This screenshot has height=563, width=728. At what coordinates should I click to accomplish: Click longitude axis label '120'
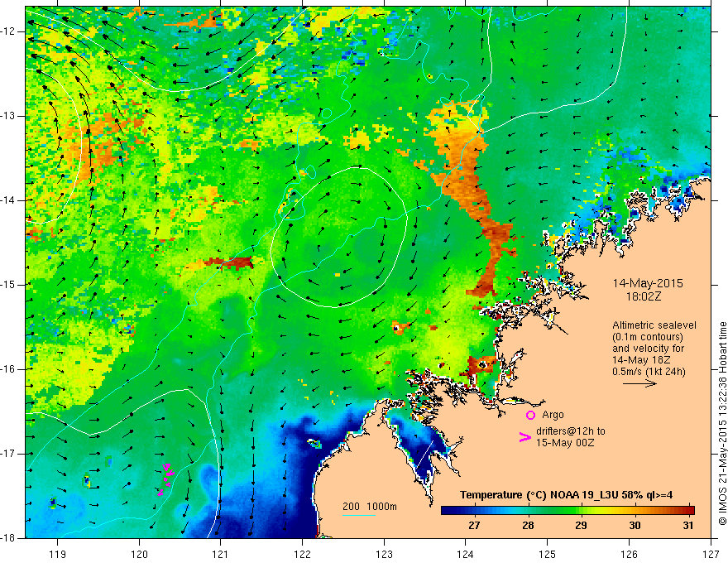[139, 554]
